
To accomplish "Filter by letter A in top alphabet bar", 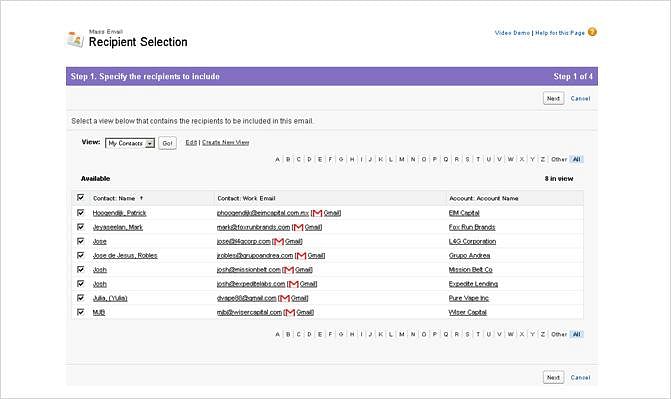I will pyautogui.click(x=277, y=159).
